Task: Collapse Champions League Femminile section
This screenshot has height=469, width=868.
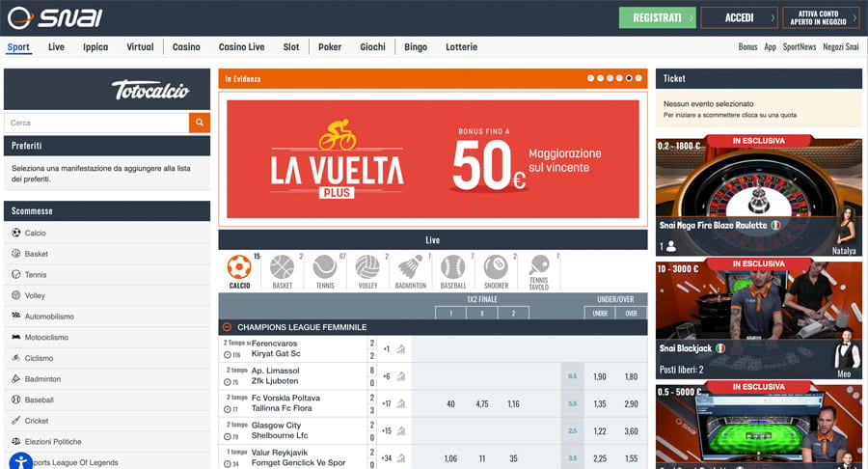Action: tap(227, 327)
